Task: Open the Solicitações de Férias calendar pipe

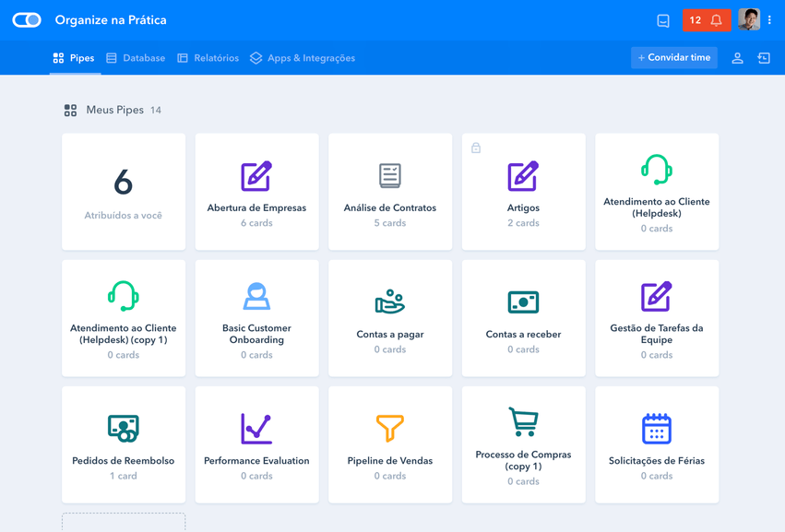Action: tap(656, 444)
